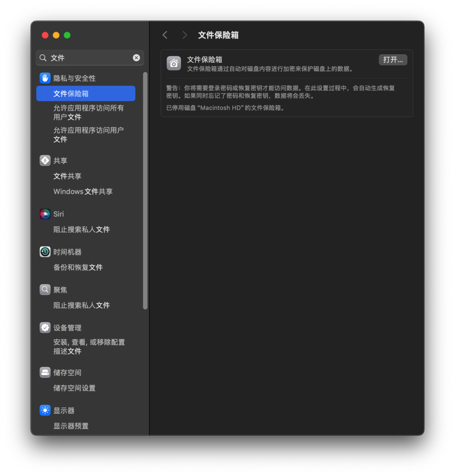Image resolution: width=455 pixels, height=476 pixels.
Task: Go back with the left chevron
Action: tap(165, 35)
